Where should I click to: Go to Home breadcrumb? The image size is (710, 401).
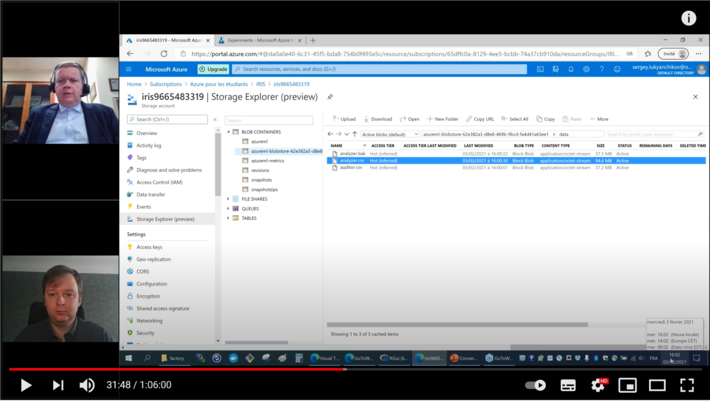coord(134,84)
